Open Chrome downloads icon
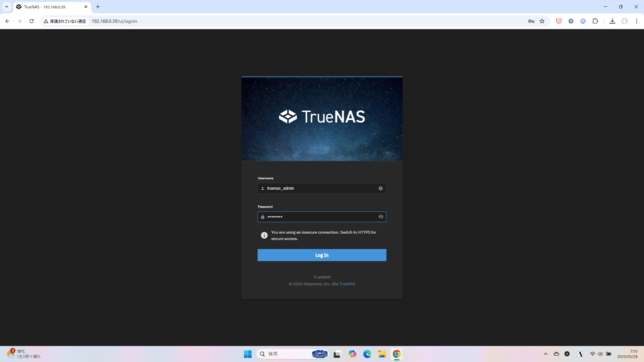The height and width of the screenshot is (362, 644). pos(612,21)
